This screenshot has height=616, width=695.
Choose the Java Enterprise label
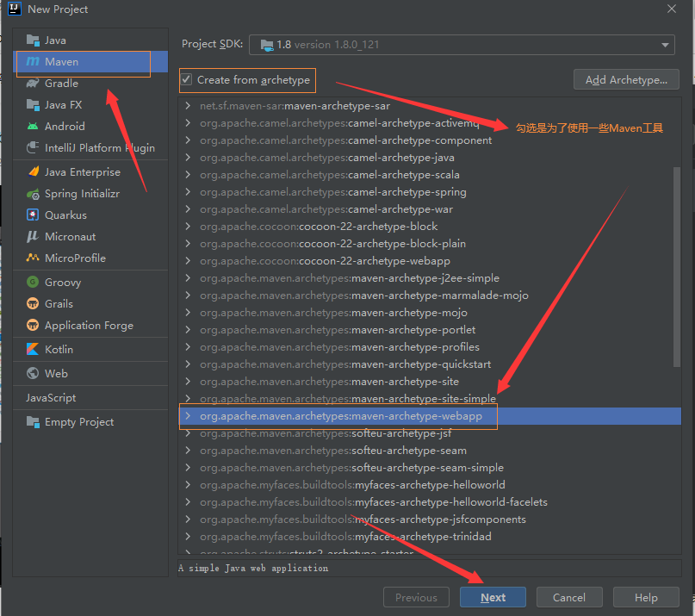[x=83, y=172]
